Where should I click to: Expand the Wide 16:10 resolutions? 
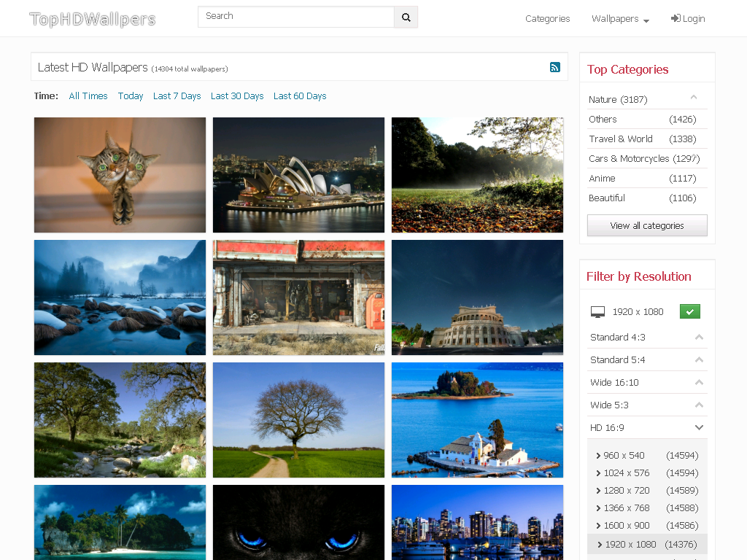[647, 382]
